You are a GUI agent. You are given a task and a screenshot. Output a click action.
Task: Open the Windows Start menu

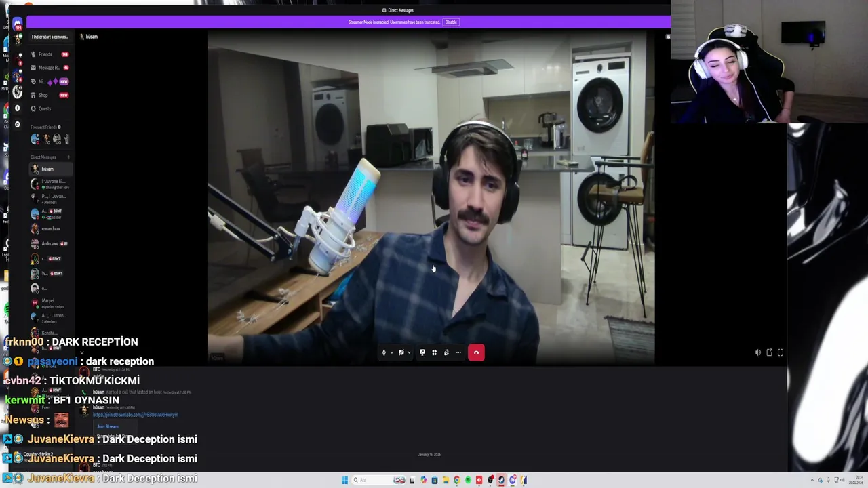344,480
